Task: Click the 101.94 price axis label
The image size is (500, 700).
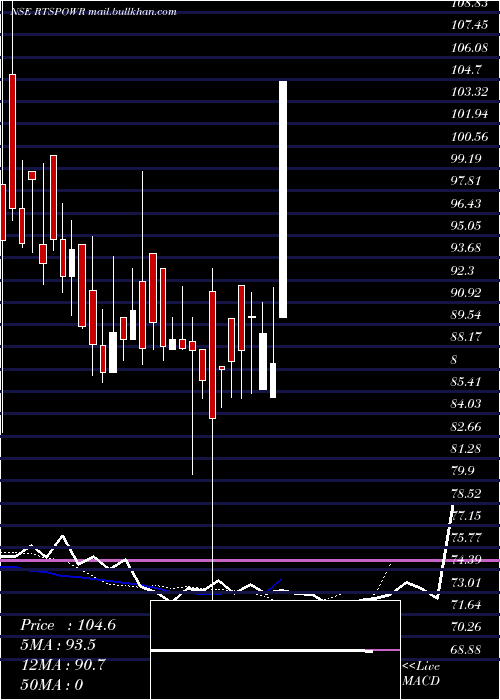Action: pyautogui.click(x=470, y=114)
